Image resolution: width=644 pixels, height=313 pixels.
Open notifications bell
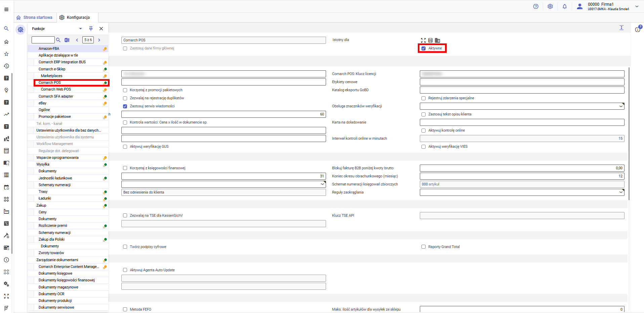tap(565, 6)
